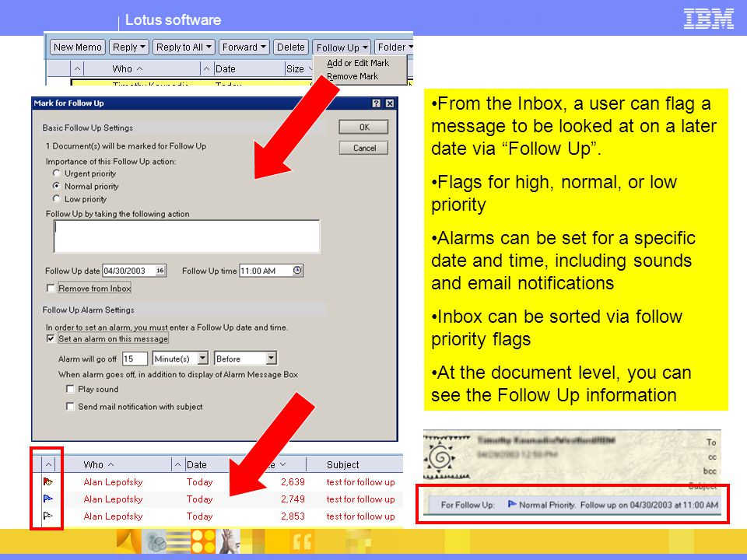The image size is (747, 560).
Task: Click the Follow up on 04/30/2003 text
Action: click(x=649, y=505)
